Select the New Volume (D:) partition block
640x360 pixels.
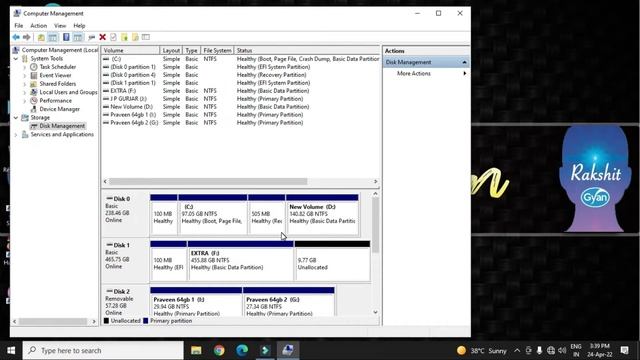pos(322,214)
